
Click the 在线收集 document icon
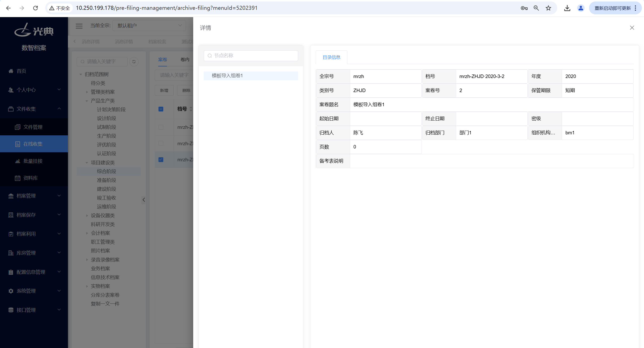click(18, 144)
